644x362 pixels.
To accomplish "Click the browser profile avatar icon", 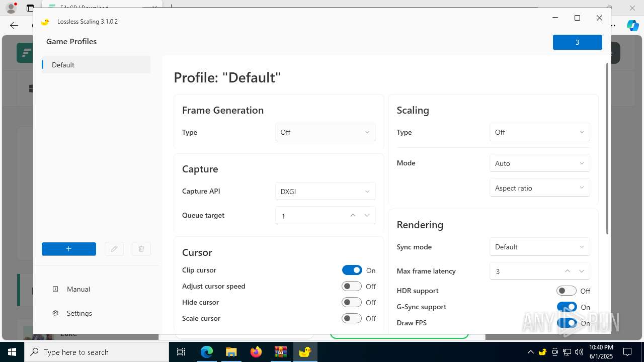I will 11,8.
